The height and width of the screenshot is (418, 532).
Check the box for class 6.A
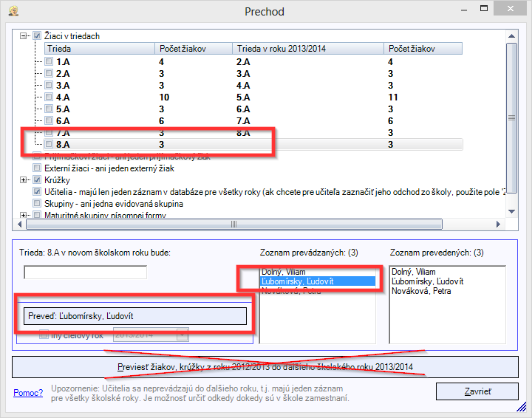(x=49, y=120)
